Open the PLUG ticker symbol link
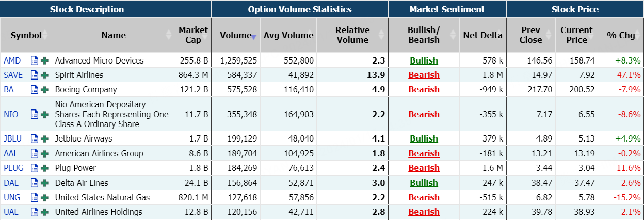Image resolution: width=644 pixels, height=220 pixels. pyautogui.click(x=13, y=168)
